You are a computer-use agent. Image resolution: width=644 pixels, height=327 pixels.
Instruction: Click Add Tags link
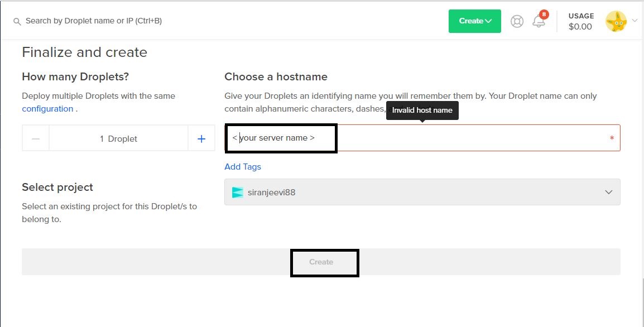click(243, 167)
